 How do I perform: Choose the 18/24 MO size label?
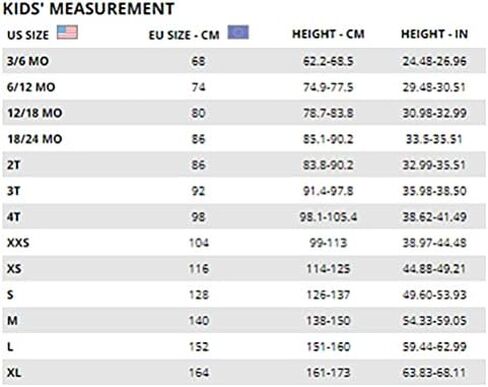(35, 139)
